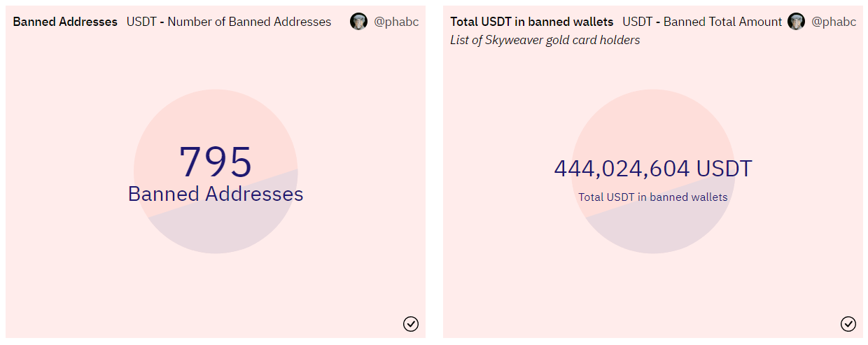Click the checkmark icon on Banned Addresses panel

(x=411, y=323)
